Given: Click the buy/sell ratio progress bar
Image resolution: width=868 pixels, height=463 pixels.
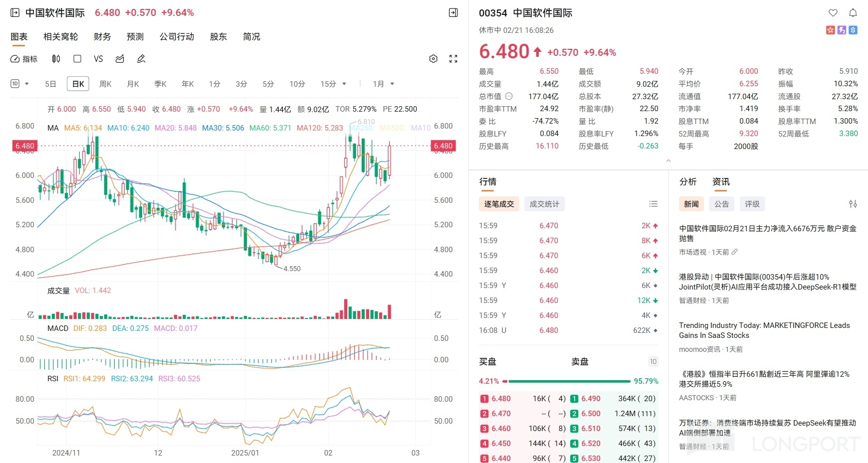Looking at the screenshot, I should [569, 381].
